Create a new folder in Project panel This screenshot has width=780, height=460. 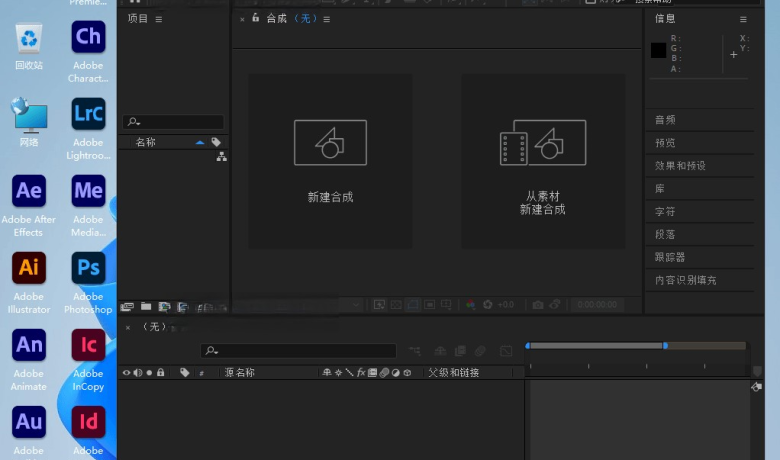[146, 306]
